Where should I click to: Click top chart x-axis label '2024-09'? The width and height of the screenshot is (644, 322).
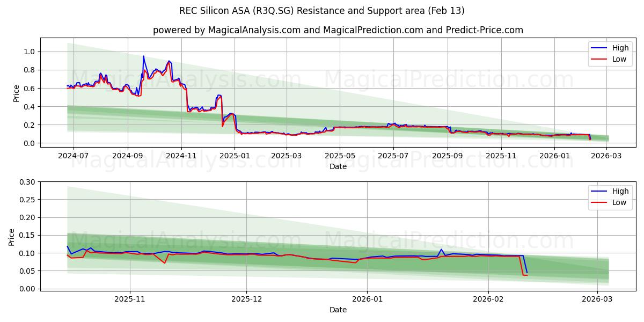(128, 156)
